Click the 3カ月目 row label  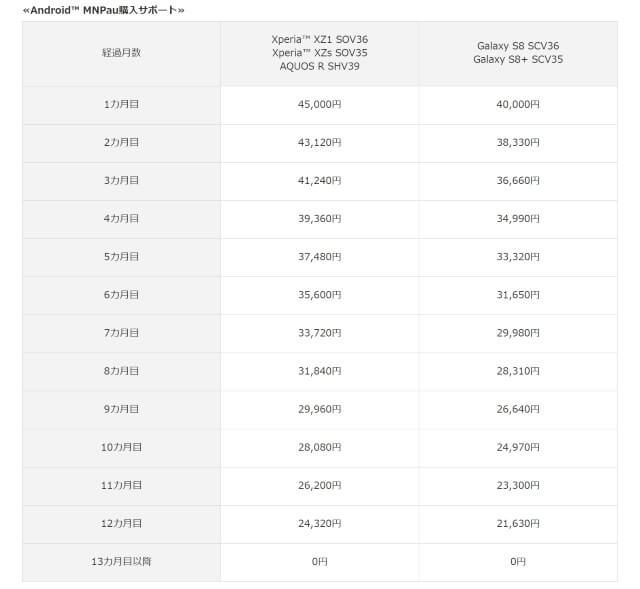(122, 180)
